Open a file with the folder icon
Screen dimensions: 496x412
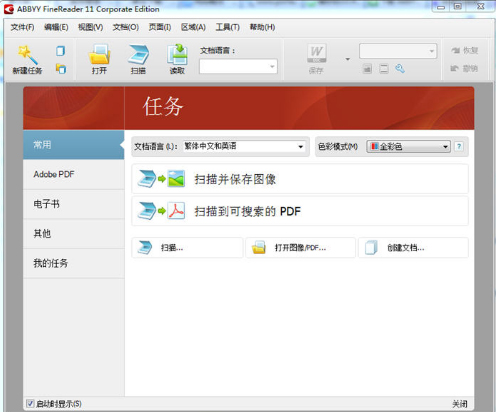(99, 54)
